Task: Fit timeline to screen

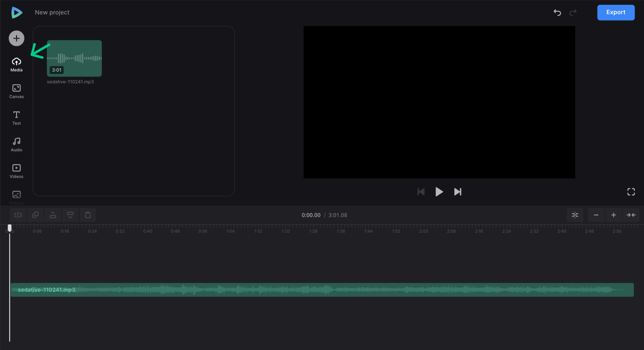Action: tap(631, 215)
